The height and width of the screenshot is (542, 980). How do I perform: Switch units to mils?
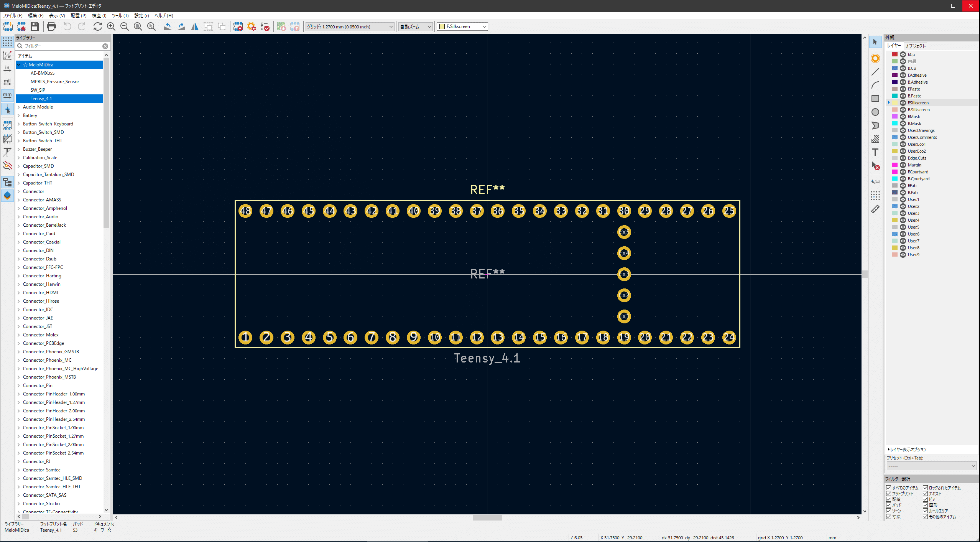coord(7,82)
